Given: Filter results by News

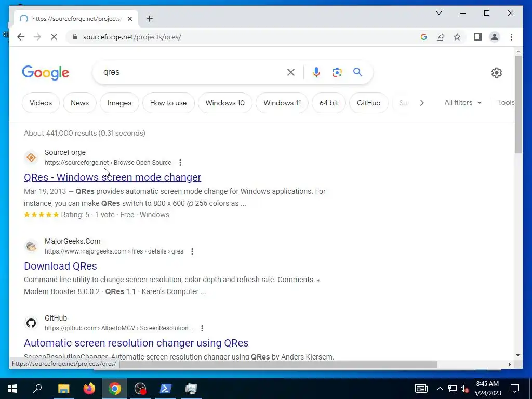Looking at the screenshot, I should [x=79, y=103].
